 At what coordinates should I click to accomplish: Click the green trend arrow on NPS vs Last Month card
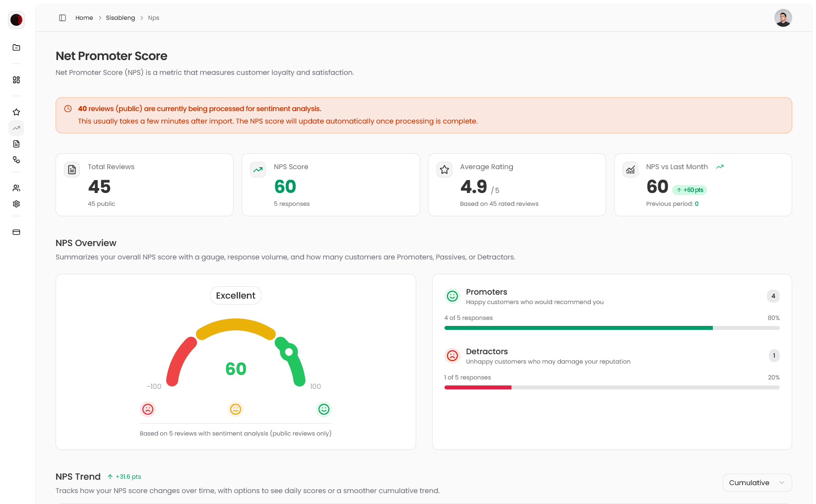(x=720, y=167)
